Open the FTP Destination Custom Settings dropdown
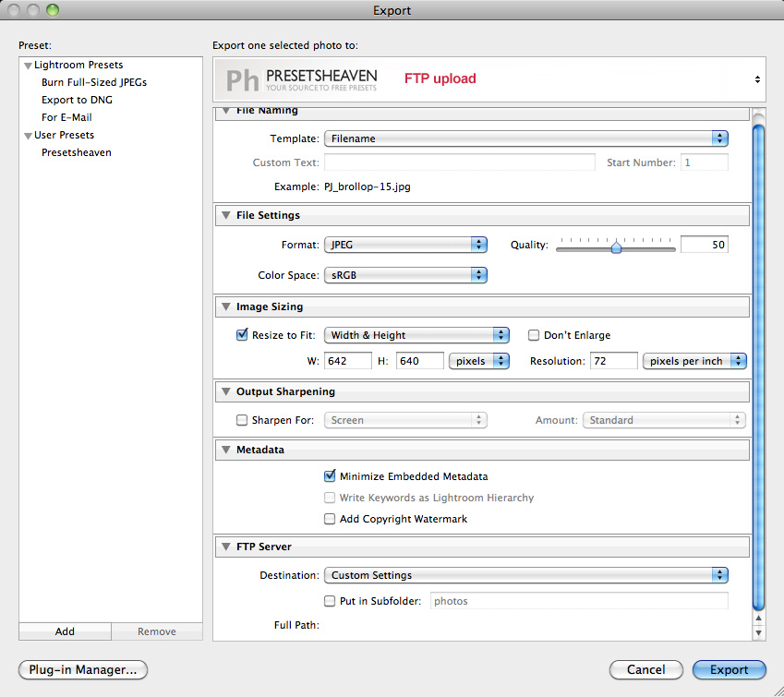Image resolution: width=784 pixels, height=697 pixels. (x=526, y=575)
